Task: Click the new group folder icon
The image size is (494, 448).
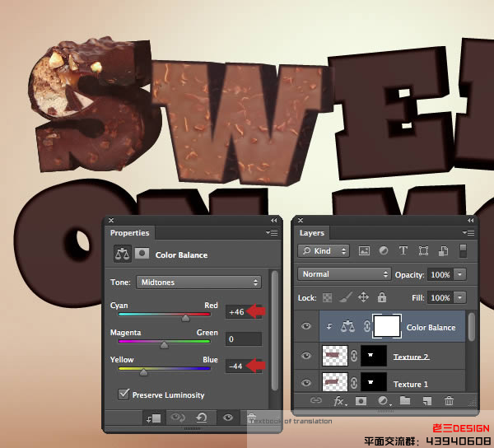Action: (x=404, y=401)
